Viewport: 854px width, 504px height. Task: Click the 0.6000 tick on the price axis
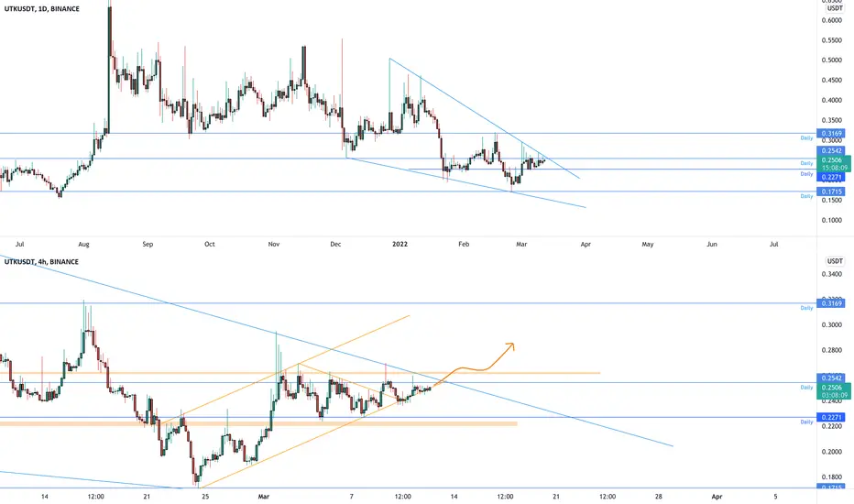pyautogui.click(x=831, y=21)
